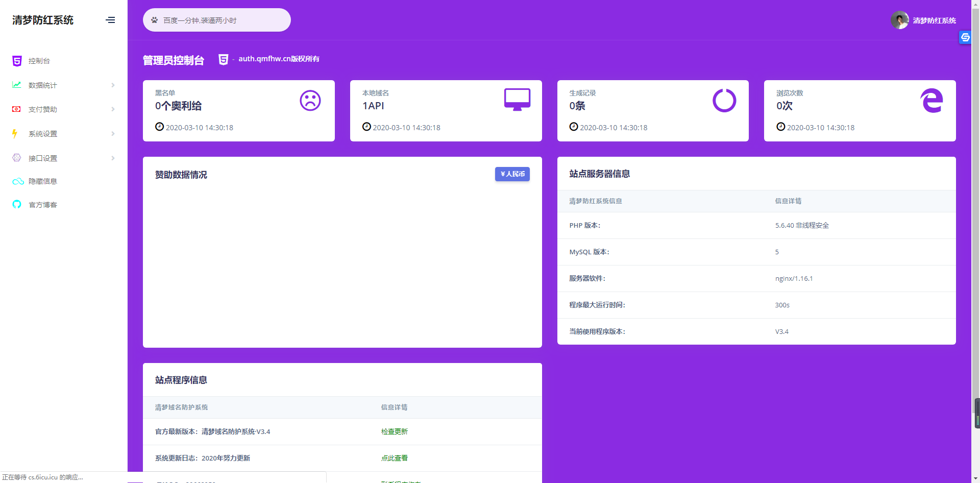
Task: Click the cloud icon for 隐藏信息
Action: (x=18, y=181)
